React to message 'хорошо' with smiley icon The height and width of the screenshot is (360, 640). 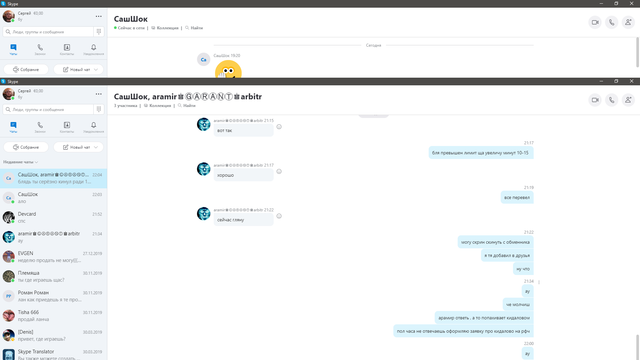point(279,171)
